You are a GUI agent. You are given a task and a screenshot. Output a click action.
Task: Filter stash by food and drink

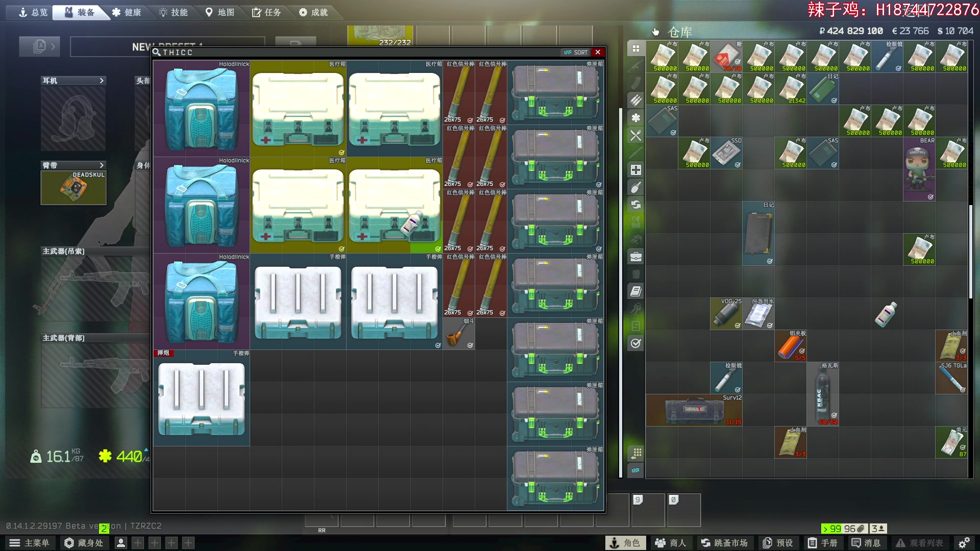[635, 135]
